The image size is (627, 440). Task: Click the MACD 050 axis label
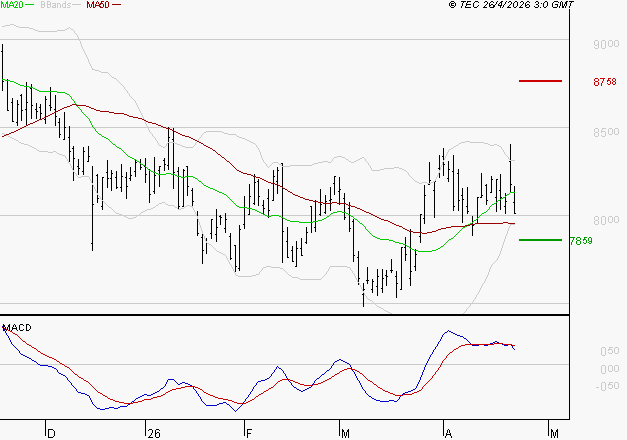[610, 351]
